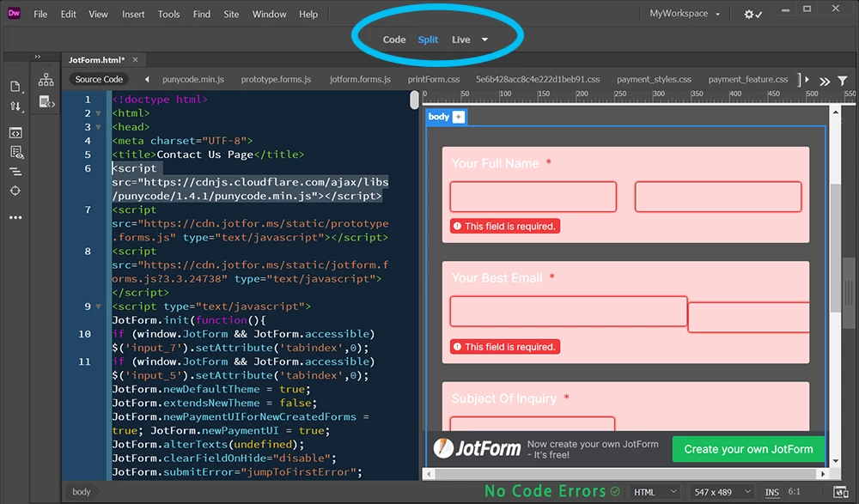859x504 pixels.
Task: Collapse the script block on line 9
Action: 99,307
